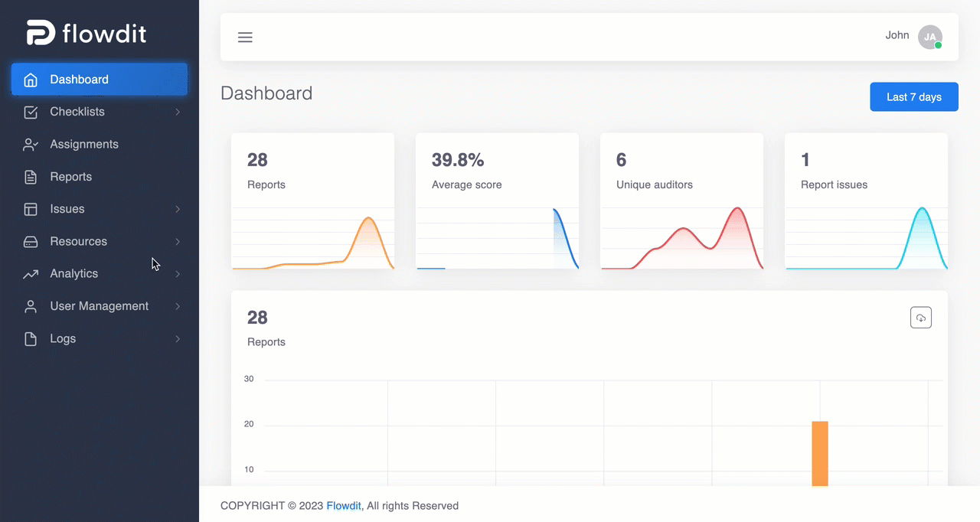
Task: Click the hamburger menu icon
Action: 245,37
